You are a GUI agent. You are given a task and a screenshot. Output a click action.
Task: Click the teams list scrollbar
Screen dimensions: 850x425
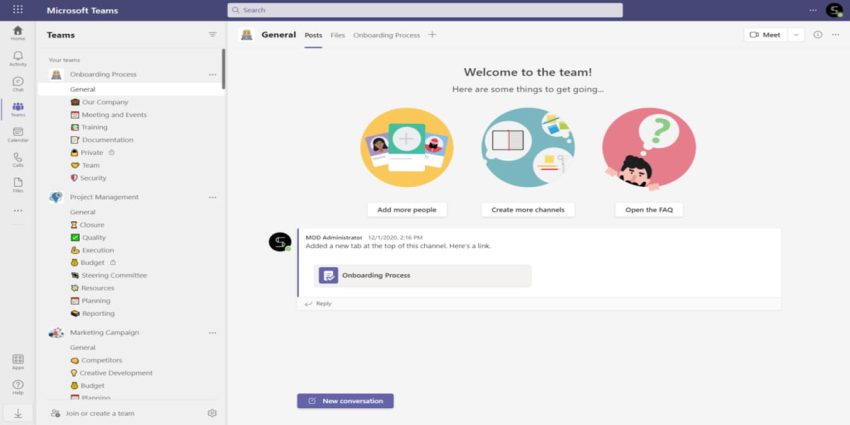click(x=223, y=69)
